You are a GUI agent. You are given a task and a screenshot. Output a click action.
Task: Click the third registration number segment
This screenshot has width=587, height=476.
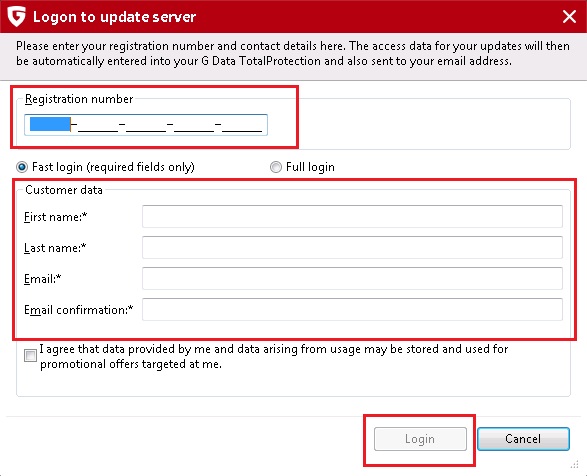coord(146,125)
